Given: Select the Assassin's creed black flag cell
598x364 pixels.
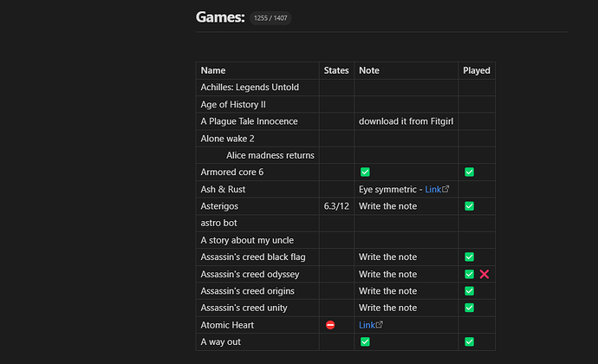Looking at the screenshot, I should click(257, 257).
